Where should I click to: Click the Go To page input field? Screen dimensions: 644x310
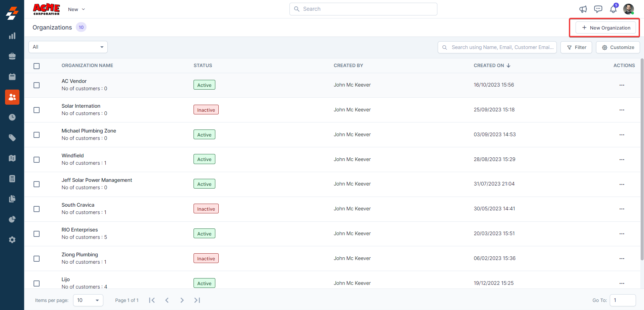[x=623, y=300]
